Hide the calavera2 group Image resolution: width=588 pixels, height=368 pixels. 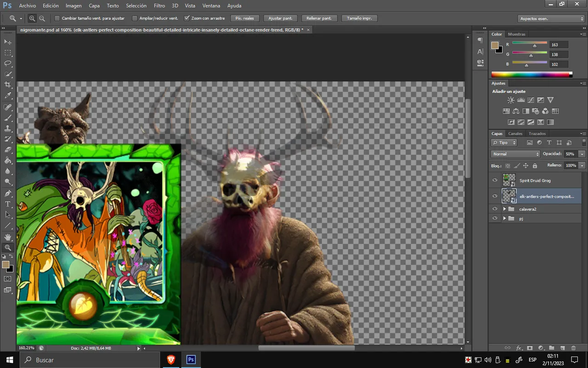495,209
